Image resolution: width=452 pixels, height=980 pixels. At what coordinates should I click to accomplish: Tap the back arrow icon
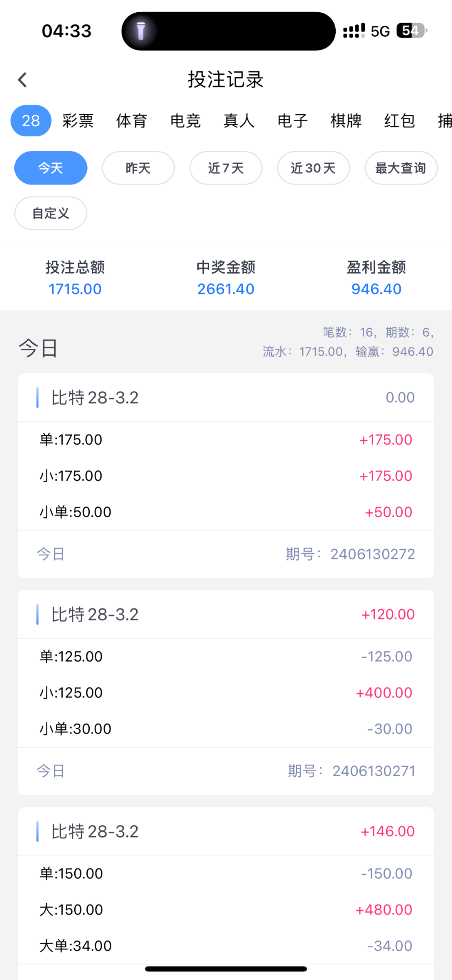pyautogui.click(x=22, y=80)
